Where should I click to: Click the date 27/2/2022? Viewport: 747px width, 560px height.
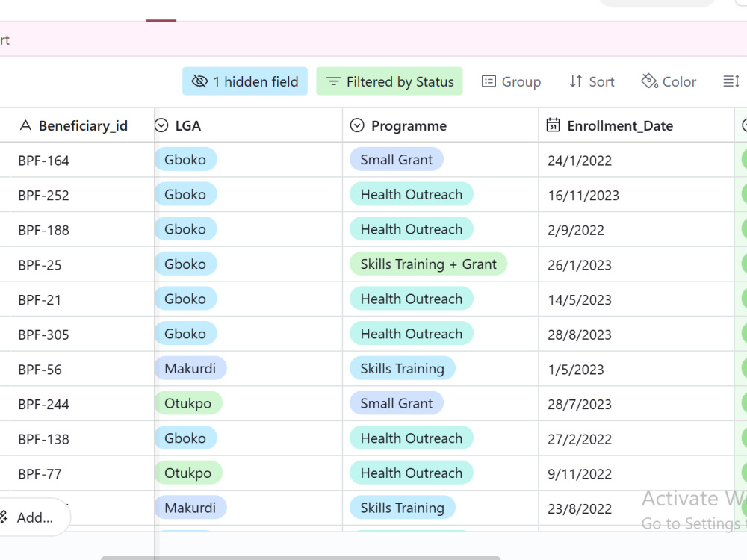coord(580,439)
